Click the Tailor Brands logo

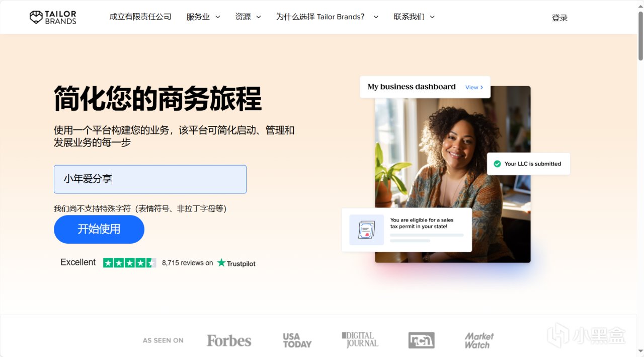(53, 17)
